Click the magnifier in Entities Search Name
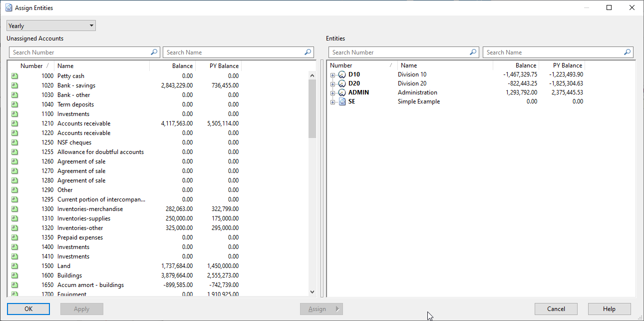This screenshot has width=644, height=321. pos(628,52)
